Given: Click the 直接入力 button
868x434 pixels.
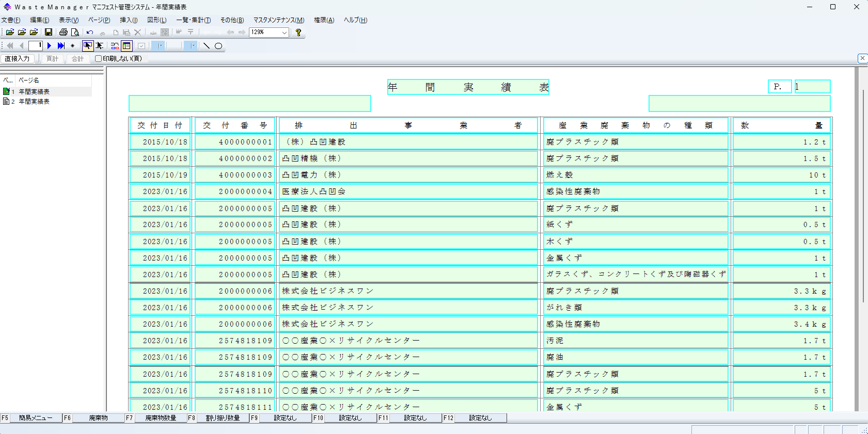Looking at the screenshot, I should click(17, 59).
